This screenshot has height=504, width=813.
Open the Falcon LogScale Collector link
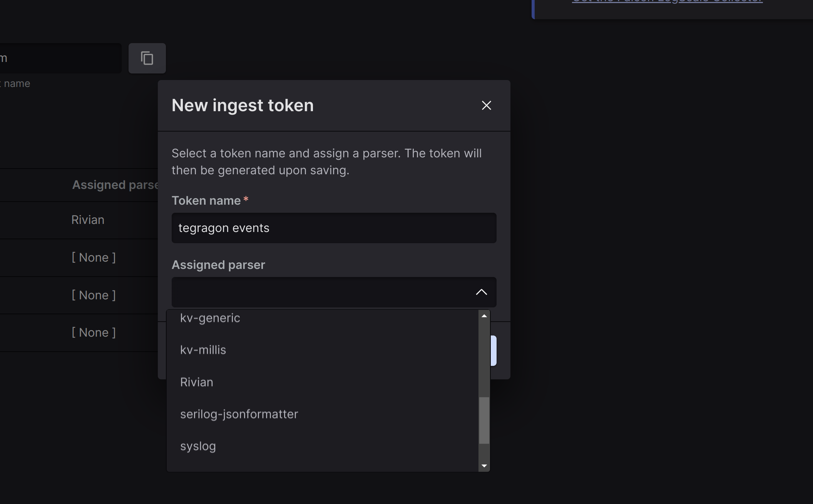[x=667, y=2]
